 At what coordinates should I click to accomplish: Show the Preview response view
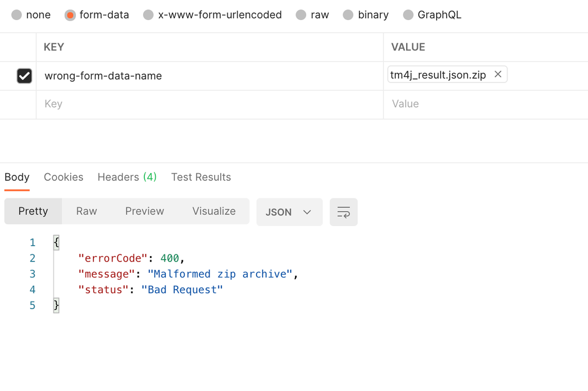[144, 211]
